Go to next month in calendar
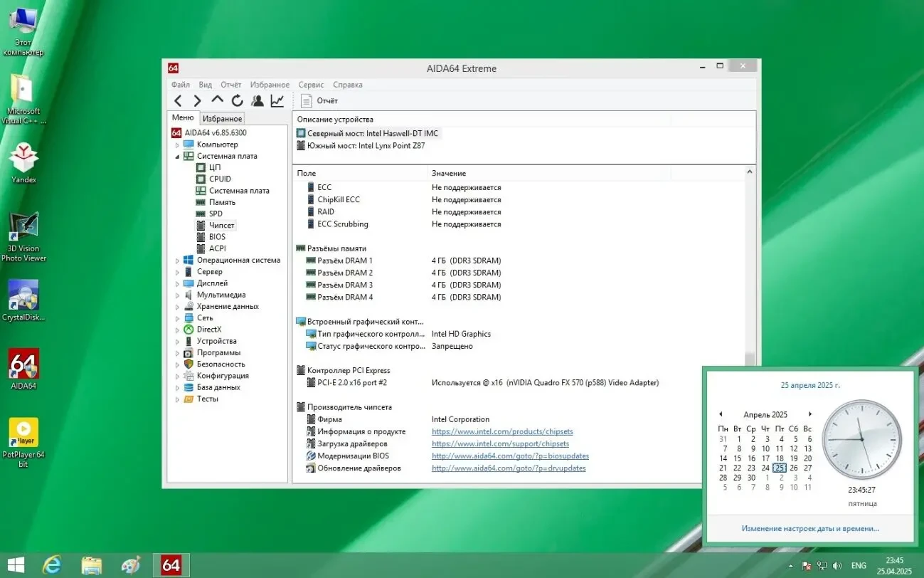Image resolution: width=924 pixels, height=578 pixels. click(809, 414)
